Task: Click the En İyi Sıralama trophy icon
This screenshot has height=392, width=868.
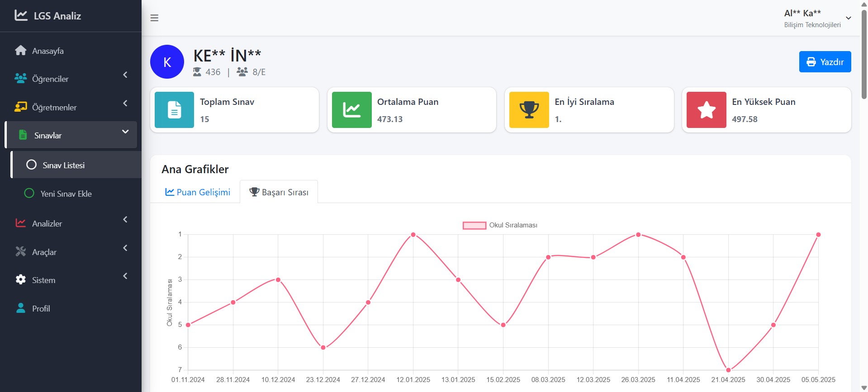Action: 529,110
